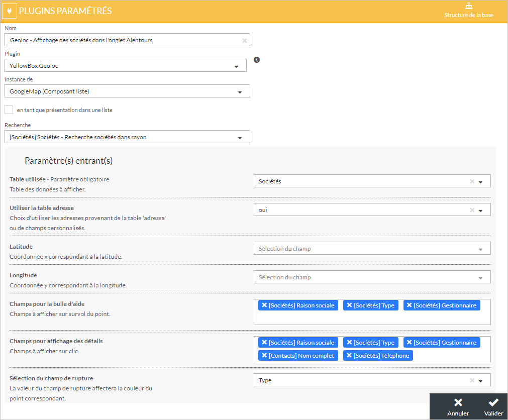Remove the [Contacts] Nom complet tag
The height and width of the screenshot is (420, 508).
(264, 356)
